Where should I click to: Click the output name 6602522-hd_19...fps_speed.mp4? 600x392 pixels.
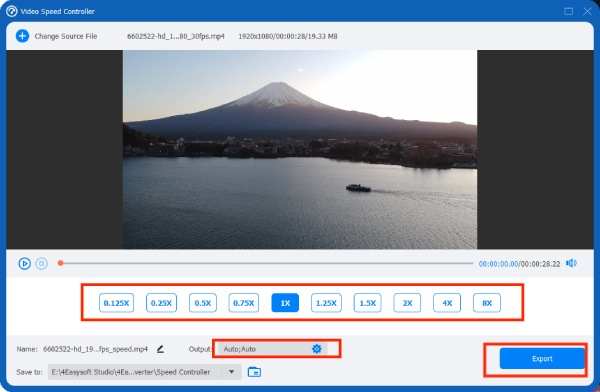coord(95,349)
